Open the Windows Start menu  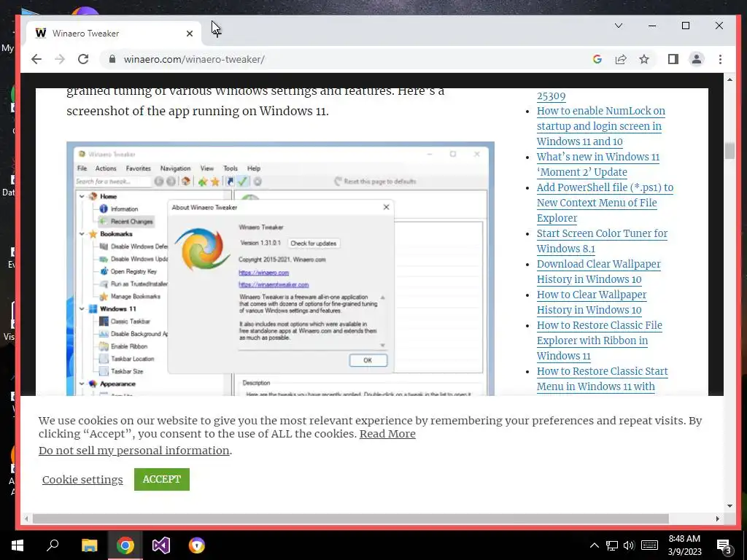(x=18, y=545)
